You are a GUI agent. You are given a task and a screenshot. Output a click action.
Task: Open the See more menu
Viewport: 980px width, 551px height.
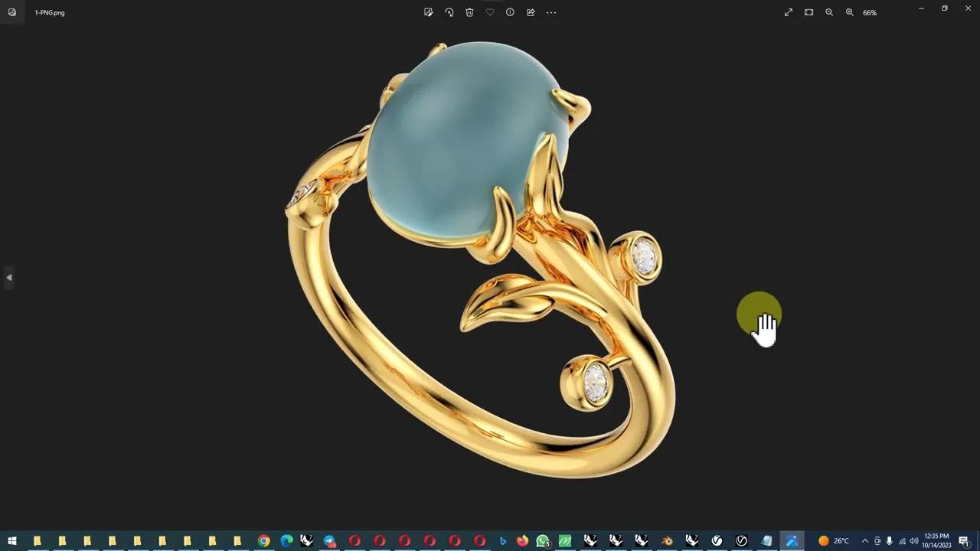point(551,12)
